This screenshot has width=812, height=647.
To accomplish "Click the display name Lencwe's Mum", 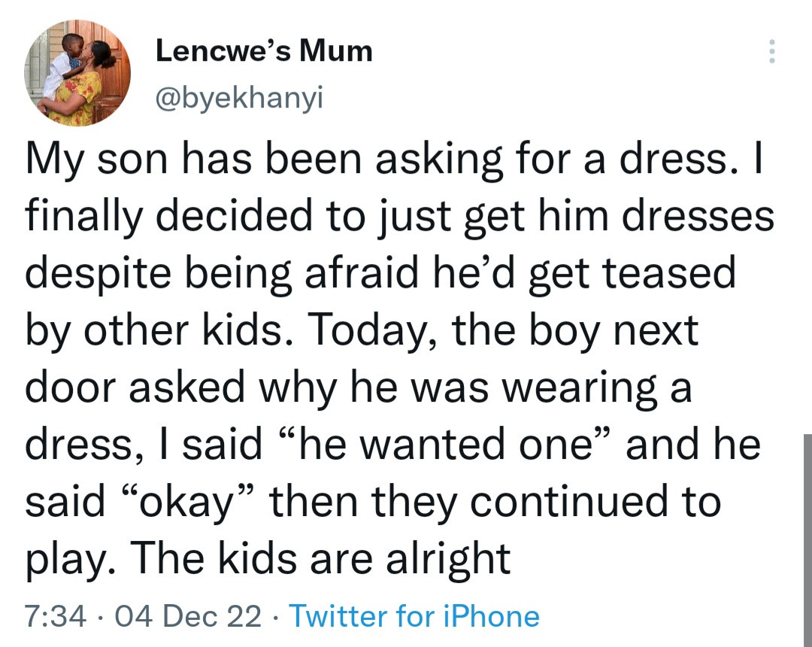I will tap(264, 51).
